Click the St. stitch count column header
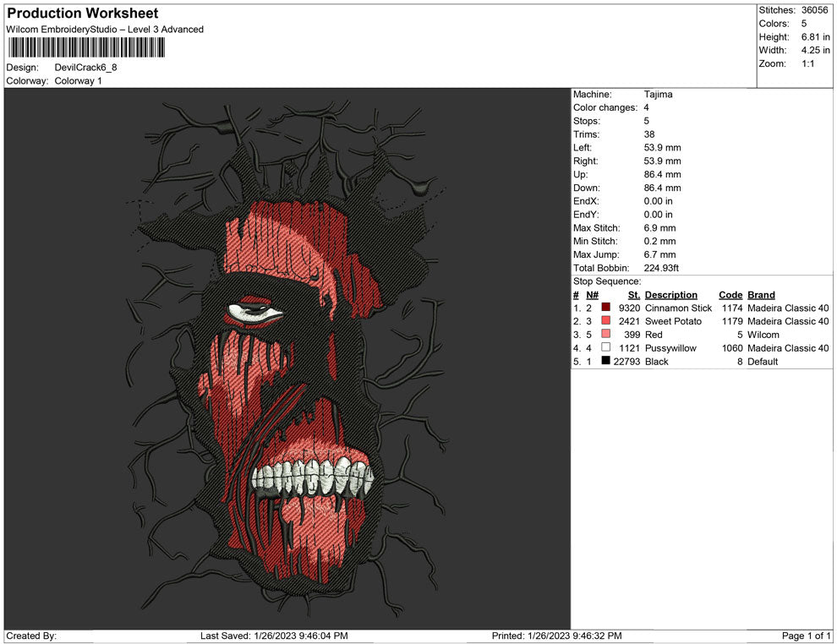The height and width of the screenshot is (644, 837). 633,295
